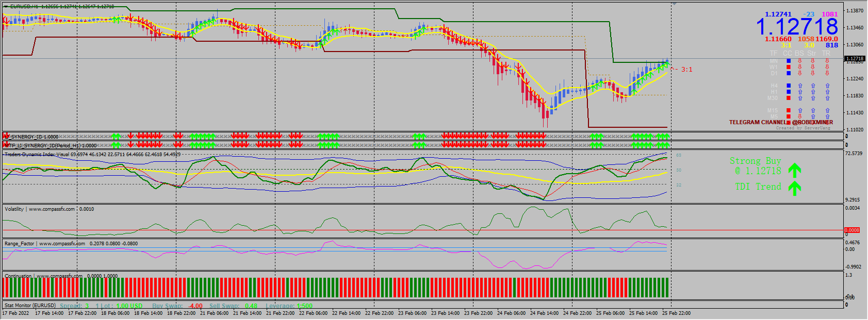Click the D1 row BS down arrow

[x=800, y=73]
